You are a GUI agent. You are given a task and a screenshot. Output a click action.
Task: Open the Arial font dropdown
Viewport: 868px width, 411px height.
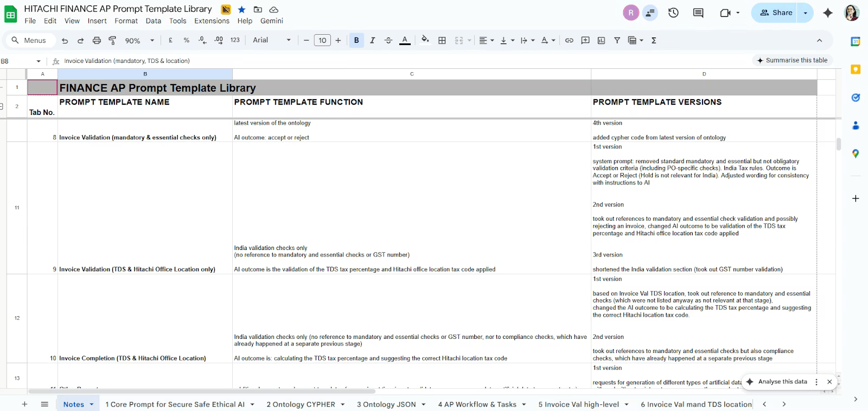point(272,40)
